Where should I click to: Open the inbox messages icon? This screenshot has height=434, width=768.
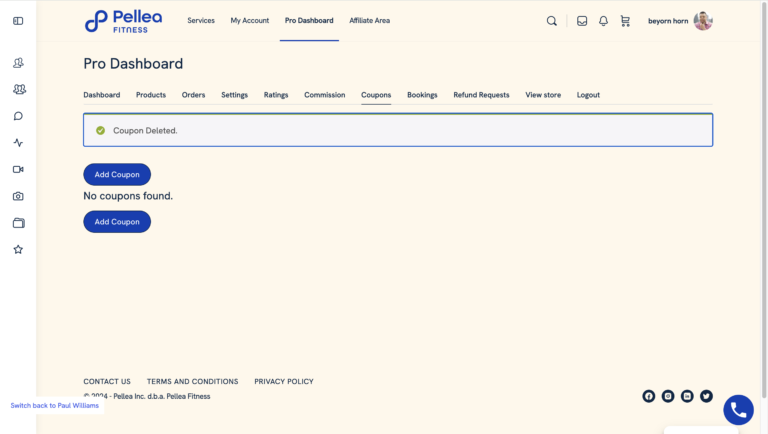coord(582,21)
